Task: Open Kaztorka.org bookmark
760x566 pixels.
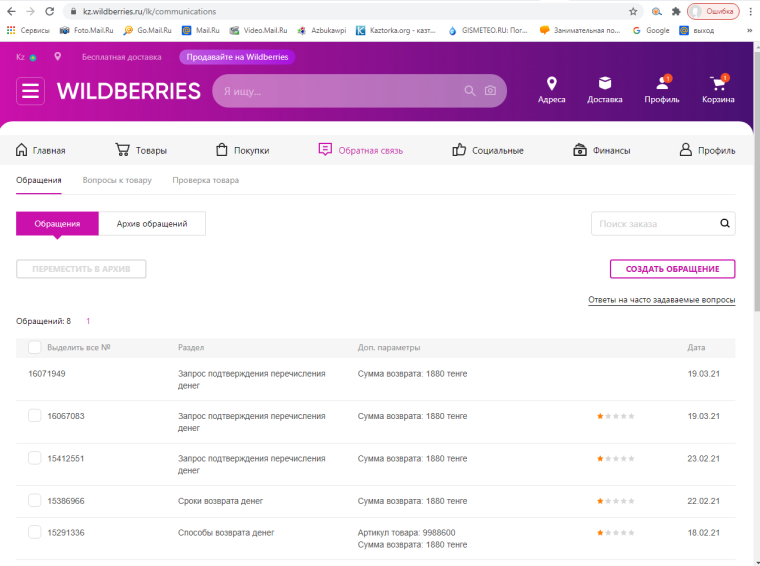Action: tap(396, 30)
